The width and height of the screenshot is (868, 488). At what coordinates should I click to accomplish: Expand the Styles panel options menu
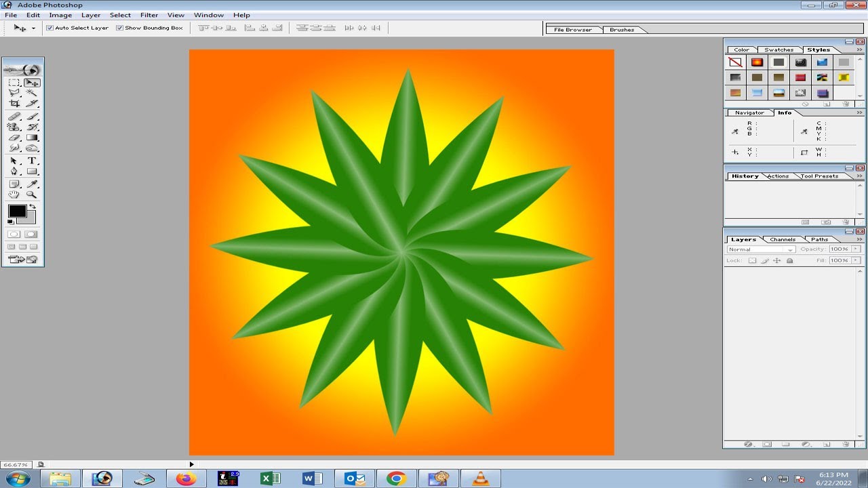pyautogui.click(x=860, y=49)
